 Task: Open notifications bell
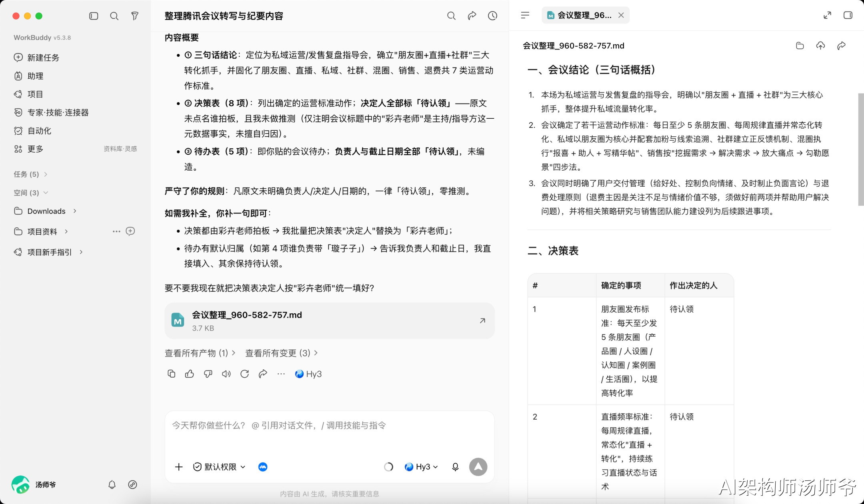(x=112, y=484)
